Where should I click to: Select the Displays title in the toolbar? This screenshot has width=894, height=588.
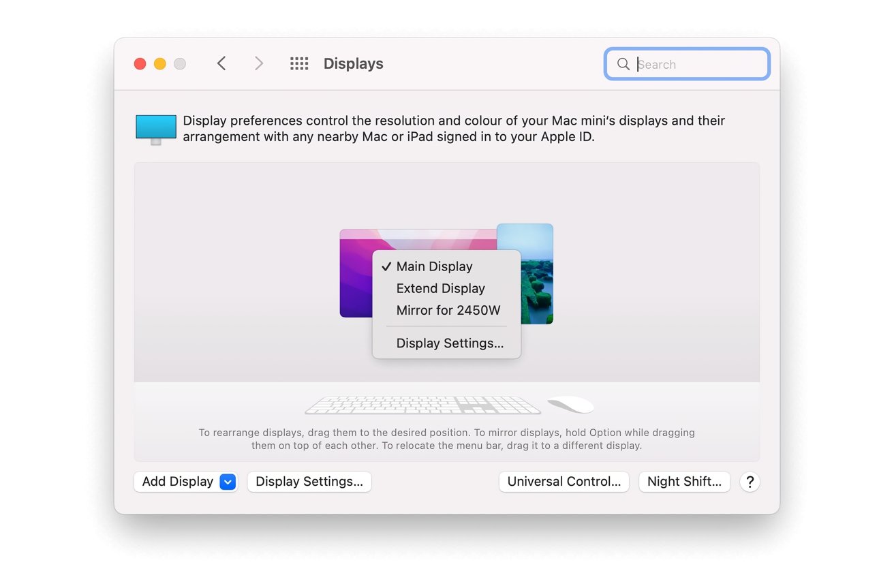tap(353, 63)
